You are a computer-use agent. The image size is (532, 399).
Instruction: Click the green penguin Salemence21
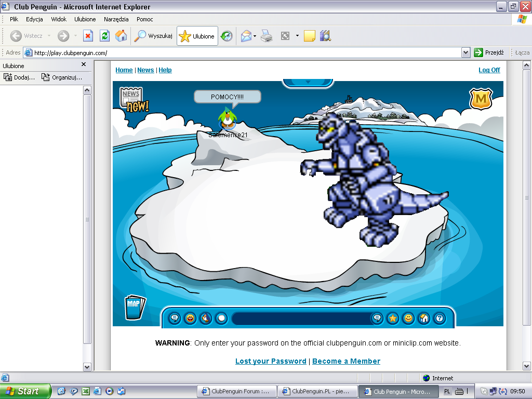pyautogui.click(x=228, y=118)
